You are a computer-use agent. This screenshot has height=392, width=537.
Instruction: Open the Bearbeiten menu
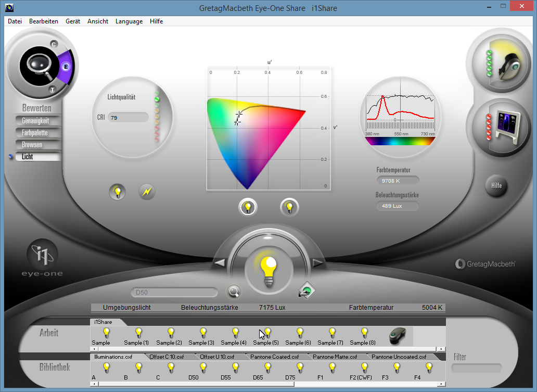pos(44,21)
